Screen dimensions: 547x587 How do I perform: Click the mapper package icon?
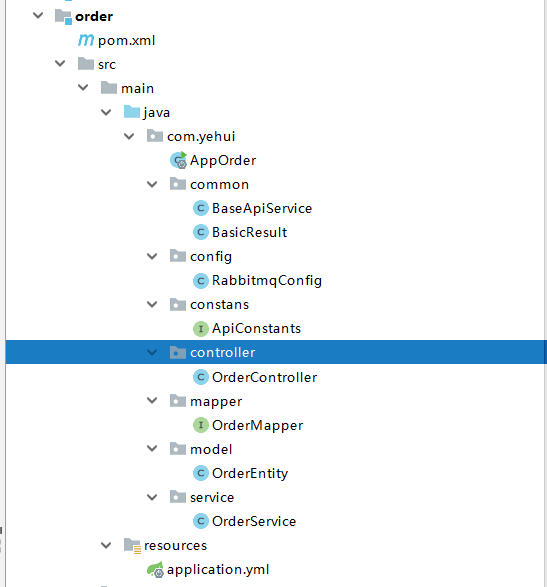(x=178, y=401)
